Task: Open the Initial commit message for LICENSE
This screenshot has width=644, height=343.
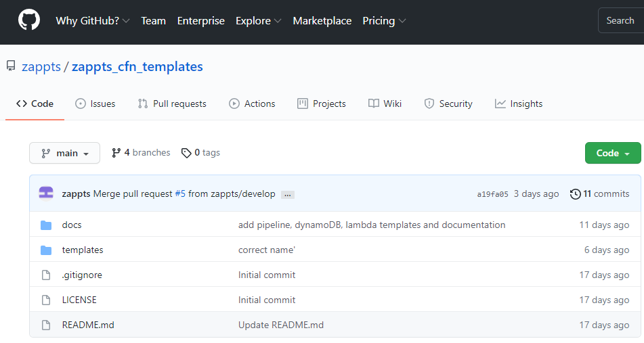Action: coord(267,300)
